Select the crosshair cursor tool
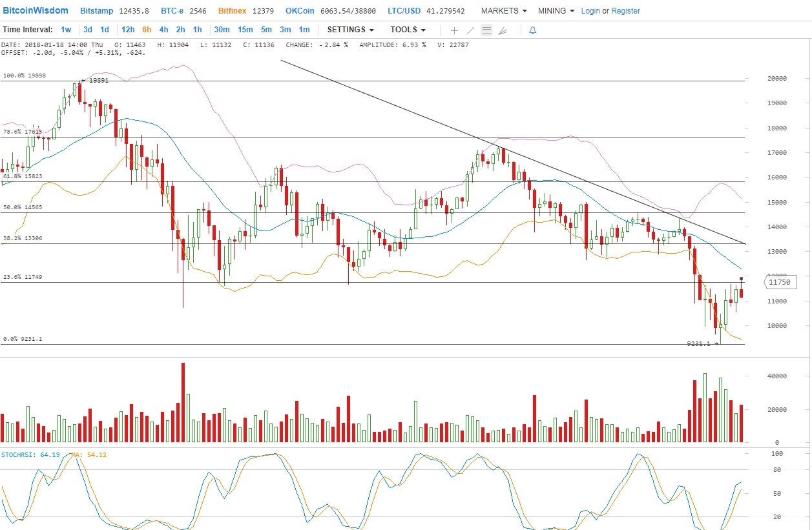This screenshot has width=812, height=530. tap(454, 30)
